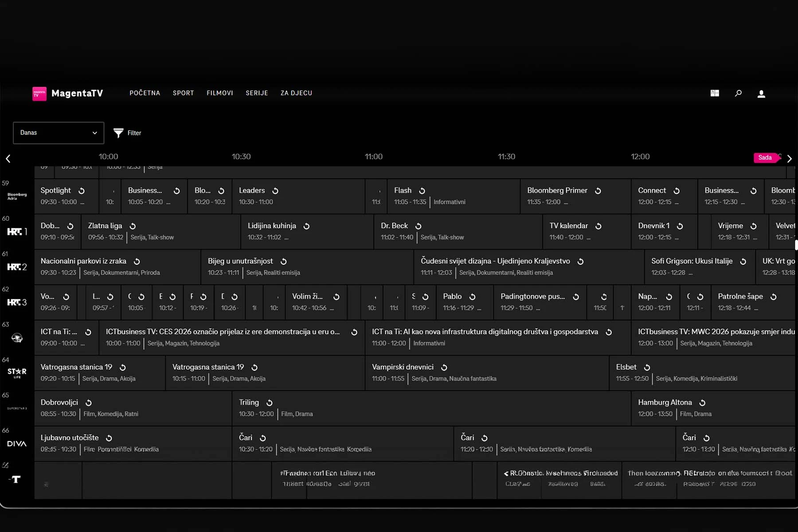
Task: Expand the Danas day dropdown
Action: (x=59, y=133)
